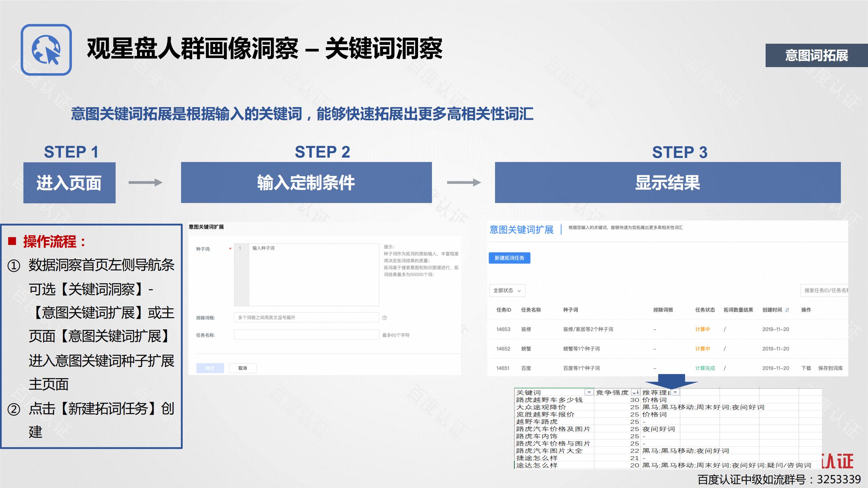Click the 进入页面 step box
Image resolution: width=868 pixels, height=488 pixels.
(x=70, y=183)
